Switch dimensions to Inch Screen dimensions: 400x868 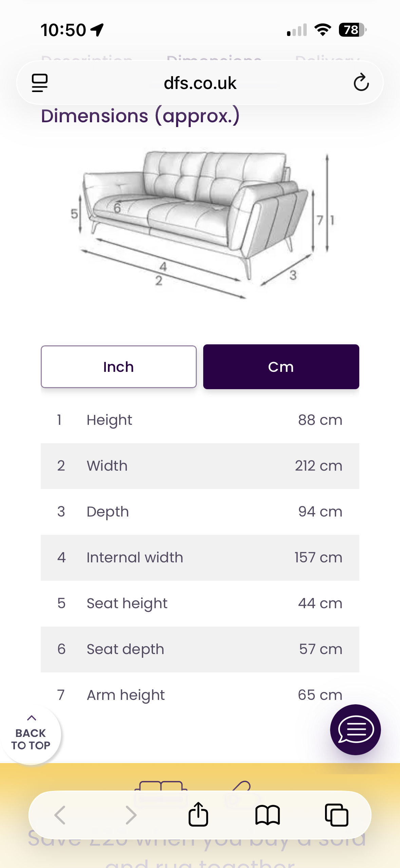coord(118,367)
